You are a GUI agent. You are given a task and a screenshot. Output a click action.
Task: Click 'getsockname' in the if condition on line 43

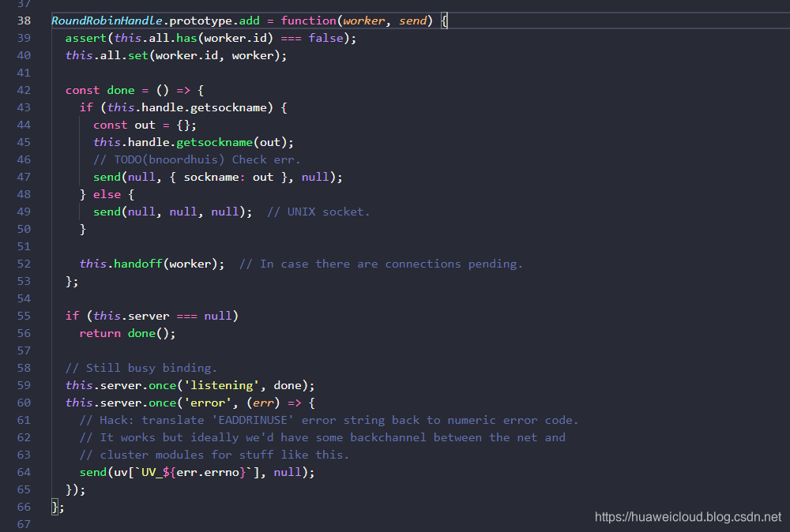tap(228, 107)
